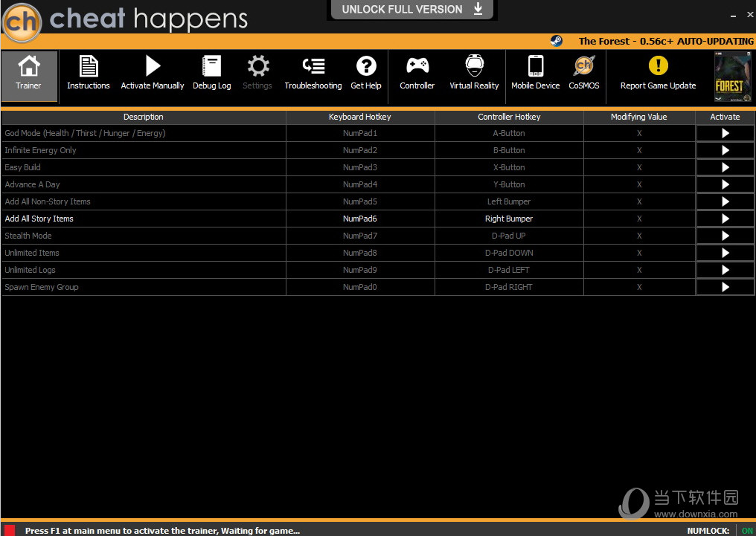Click Report Game Update warning icon
The height and width of the screenshot is (536, 756).
coord(658,65)
